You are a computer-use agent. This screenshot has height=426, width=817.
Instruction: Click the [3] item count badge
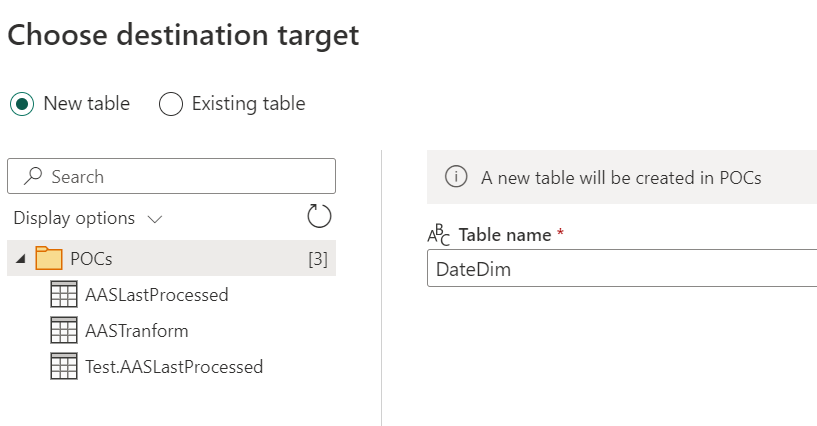[317, 260]
